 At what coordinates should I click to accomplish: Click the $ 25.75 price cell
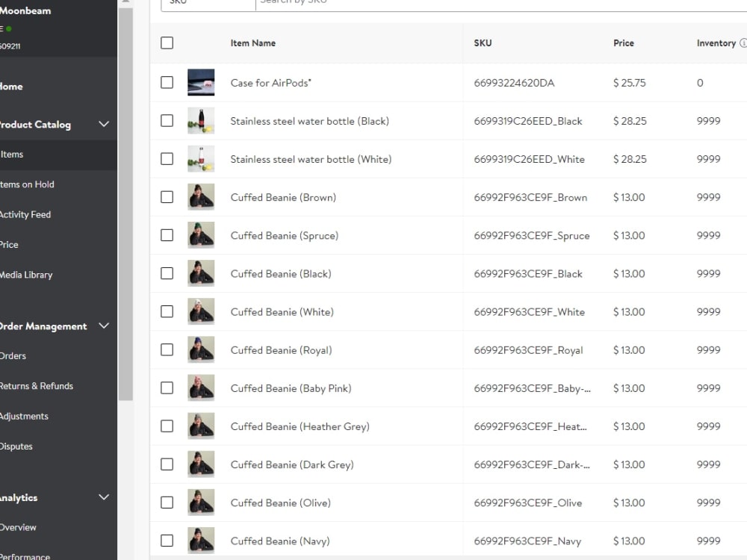pos(629,83)
